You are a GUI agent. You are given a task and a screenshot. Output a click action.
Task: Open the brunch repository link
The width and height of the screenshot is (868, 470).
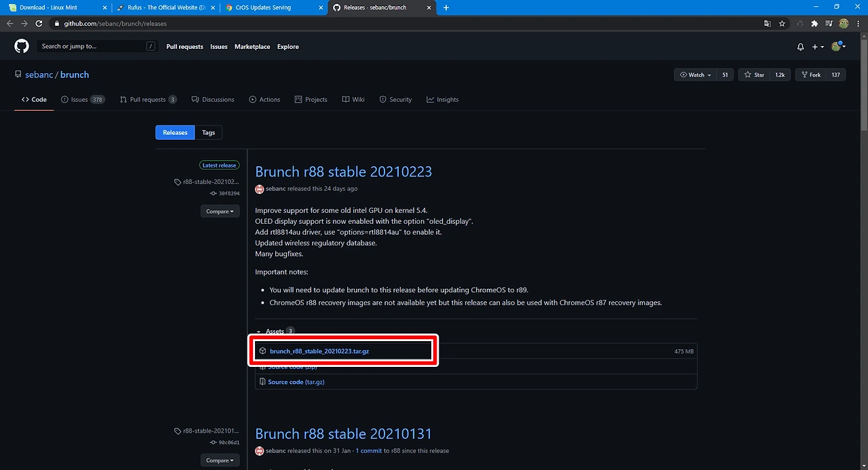pyautogui.click(x=75, y=75)
